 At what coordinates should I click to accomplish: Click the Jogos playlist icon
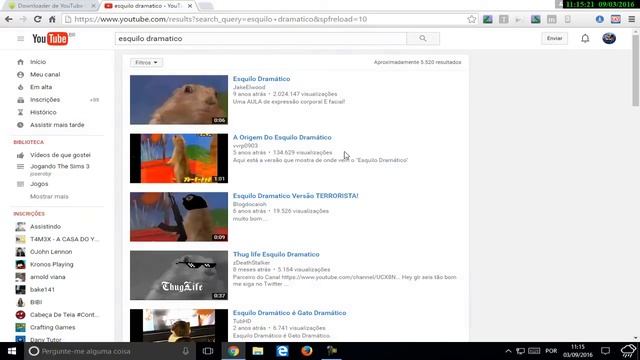(20, 184)
